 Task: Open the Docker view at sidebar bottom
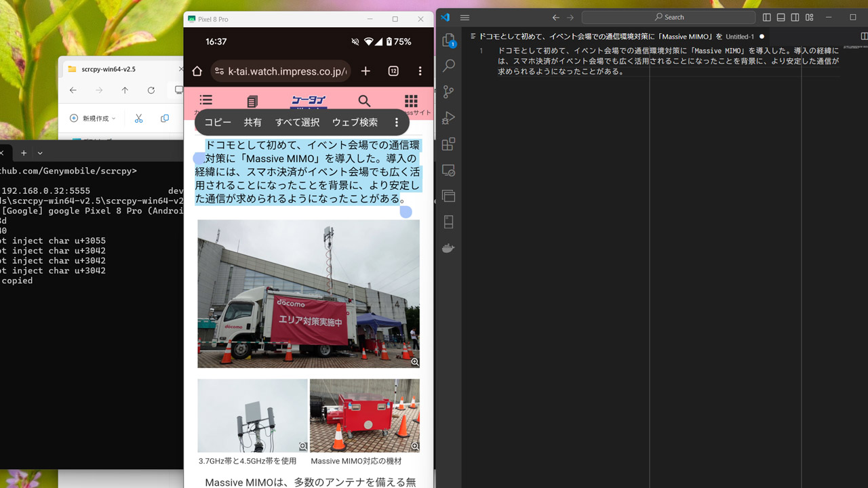(448, 247)
